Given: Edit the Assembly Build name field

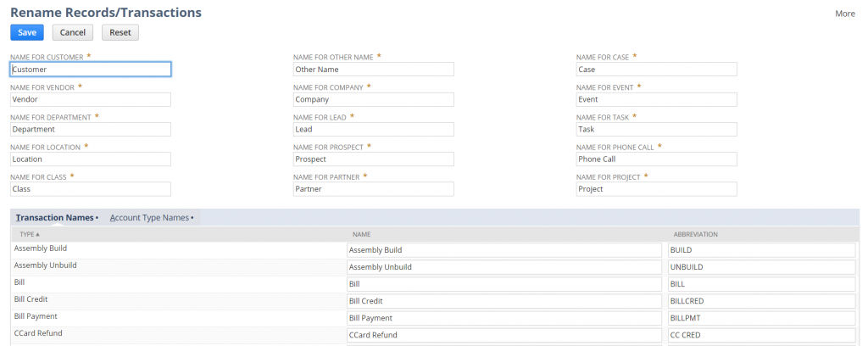Looking at the screenshot, I should pyautogui.click(x=504, y=250).
